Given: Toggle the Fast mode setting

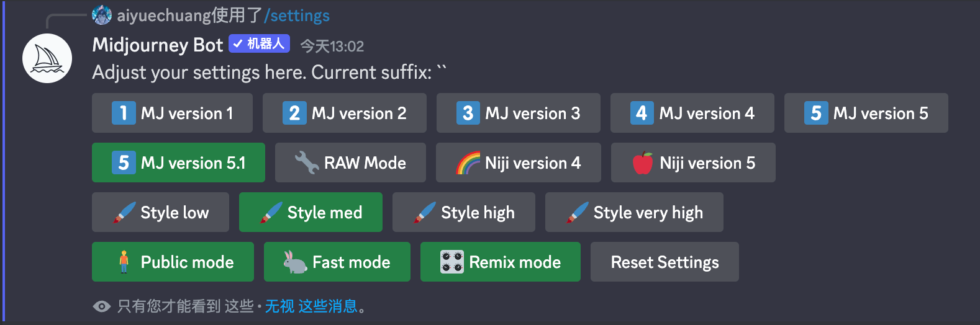Looking at the screenshot, I should click(x=337, y=262).
